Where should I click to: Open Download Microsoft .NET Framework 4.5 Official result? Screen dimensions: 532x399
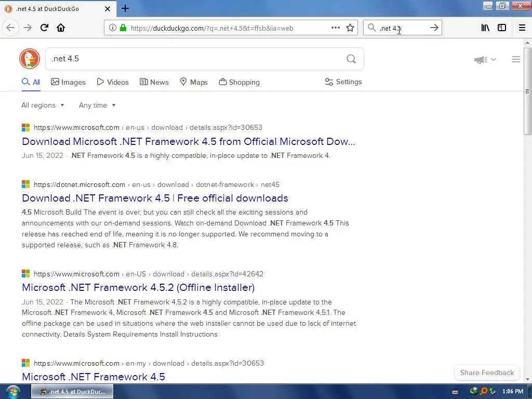(188, 141)
